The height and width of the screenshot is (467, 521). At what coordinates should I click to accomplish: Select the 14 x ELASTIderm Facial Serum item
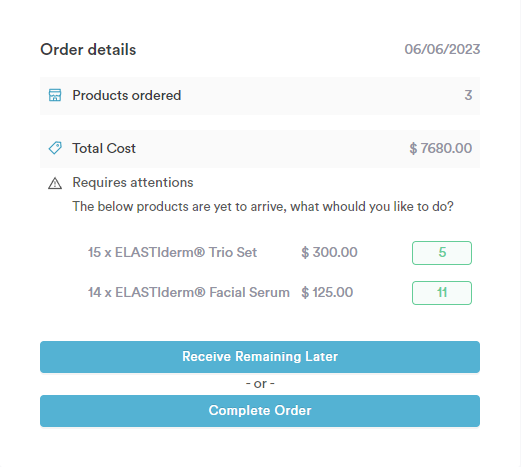189,292
